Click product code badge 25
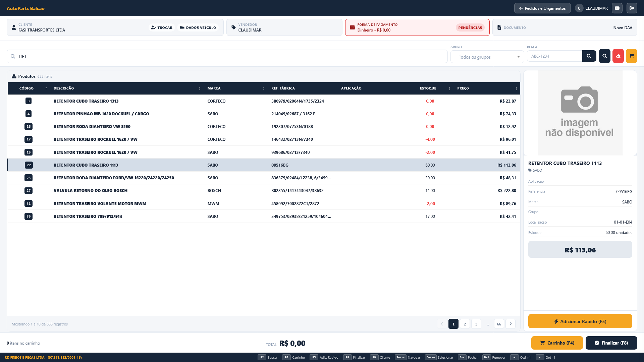The width and height of the screenshot is (644, 362). [x=29, y=178]
